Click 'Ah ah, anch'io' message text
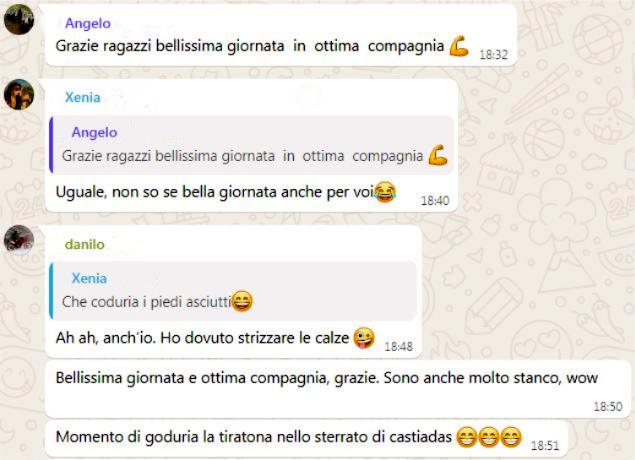 tap(202, 338)
